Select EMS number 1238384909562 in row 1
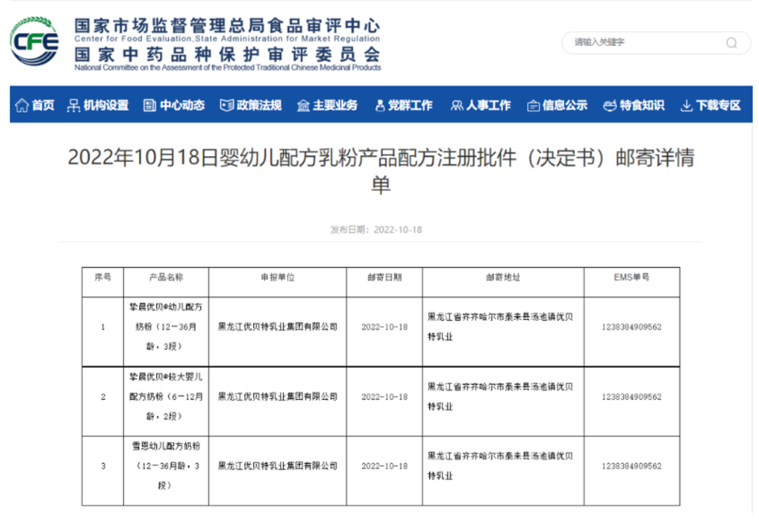759x532 pixels. (x=632, y=327)
